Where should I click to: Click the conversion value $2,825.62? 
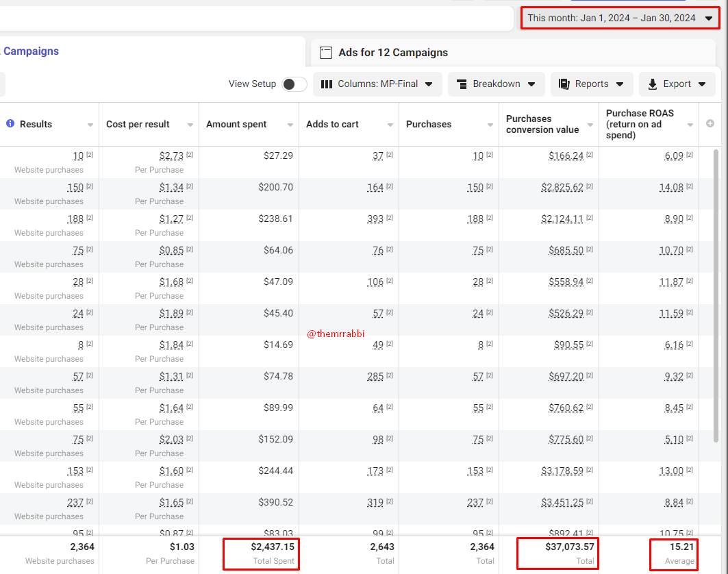coord(562,187)
